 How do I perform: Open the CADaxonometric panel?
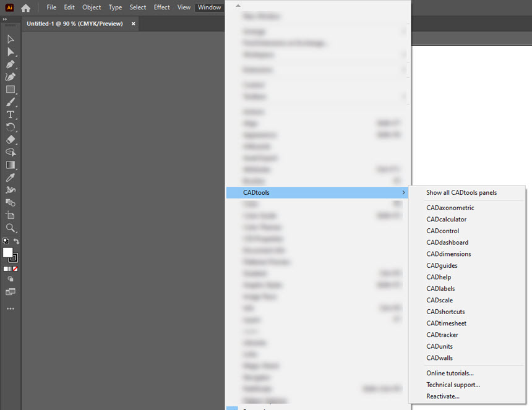pos(450,208)
